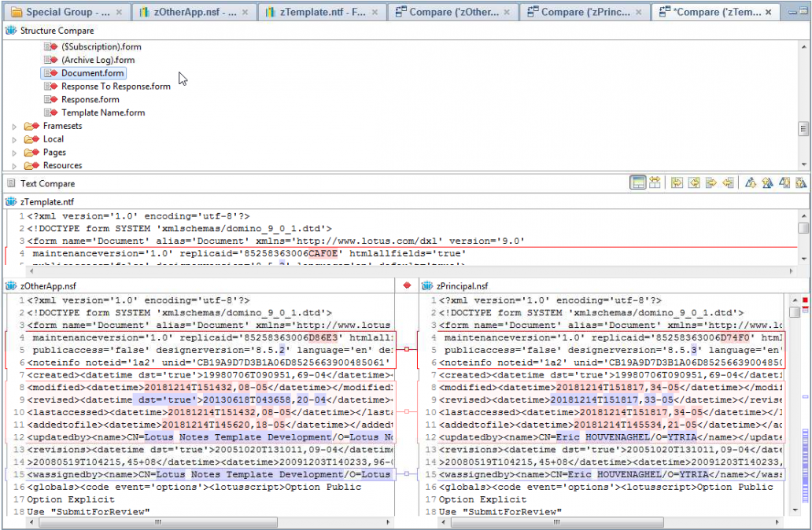
Task: Click the zOtherApp.nsf pane horizontal scrollbar
Action: click(x=158, y=522)
